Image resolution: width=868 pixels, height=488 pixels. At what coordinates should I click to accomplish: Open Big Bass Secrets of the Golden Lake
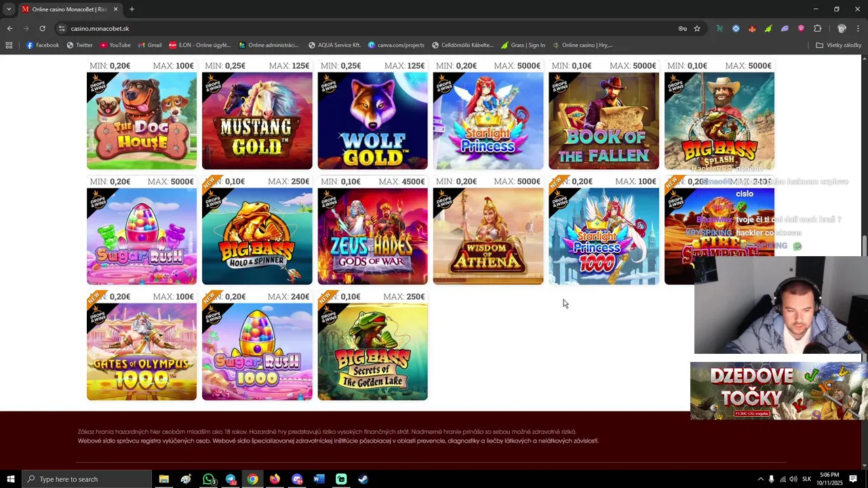(372, 352)
